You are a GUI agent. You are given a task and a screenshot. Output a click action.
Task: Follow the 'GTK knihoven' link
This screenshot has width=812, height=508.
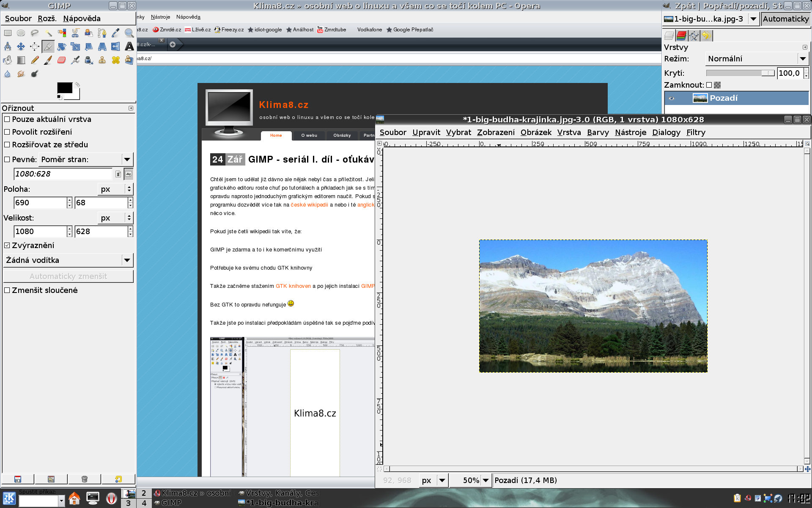(293, 286)
